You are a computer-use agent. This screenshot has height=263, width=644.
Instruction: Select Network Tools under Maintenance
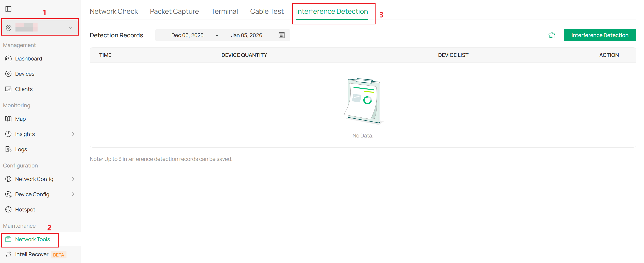[32, 239]
